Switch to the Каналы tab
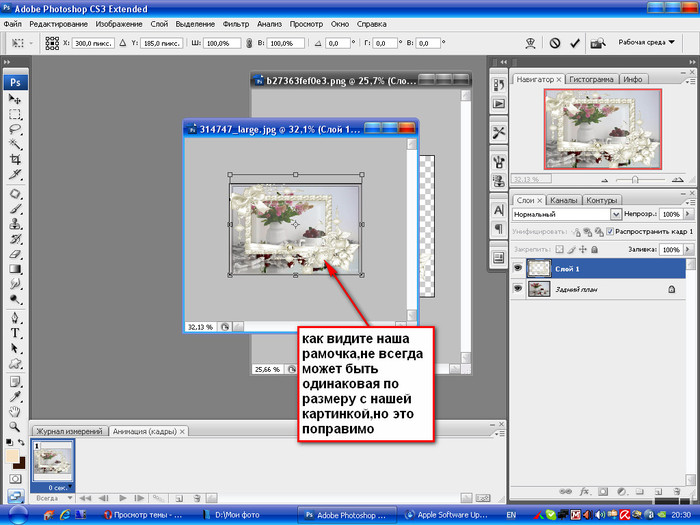Image resolution: width=700 pixels, height=525 pixels. pyautogui.click(x=563, y=200)
